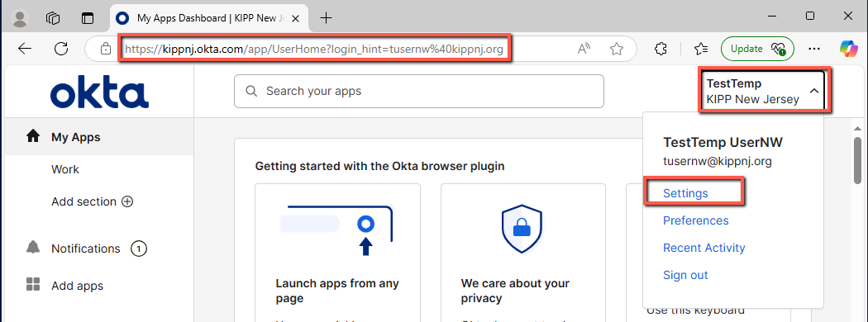Open the Favorites list icon
This screenshot has width=868, height=322.
701,50
